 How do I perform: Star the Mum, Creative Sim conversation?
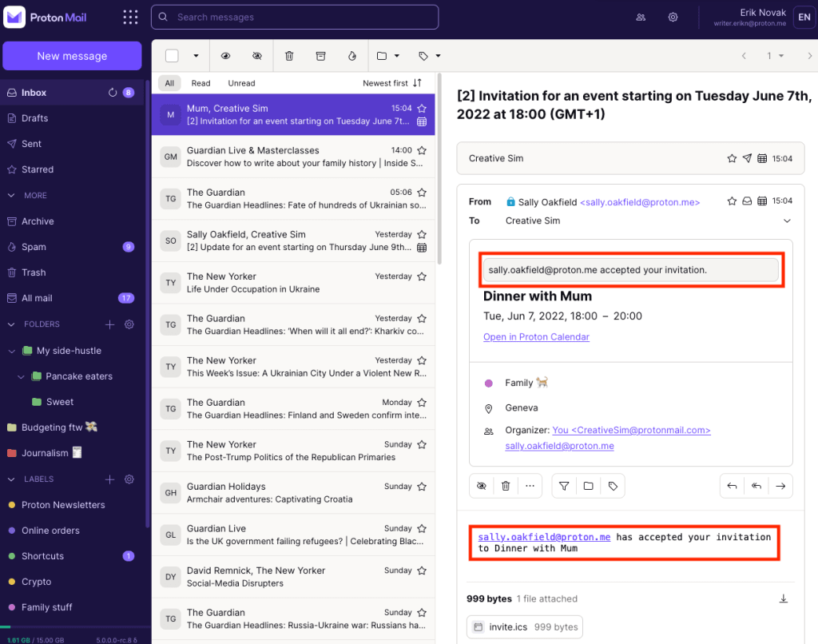pos(422,108)
